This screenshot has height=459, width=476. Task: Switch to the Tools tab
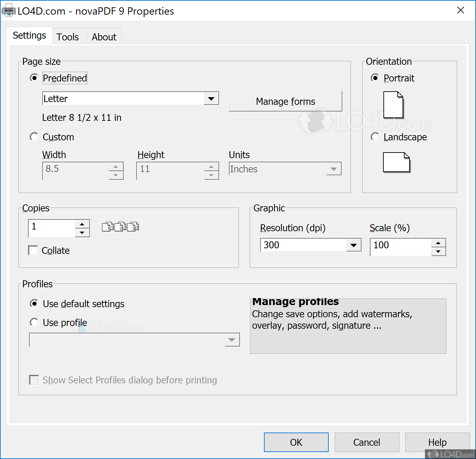[x=68, y=36]
